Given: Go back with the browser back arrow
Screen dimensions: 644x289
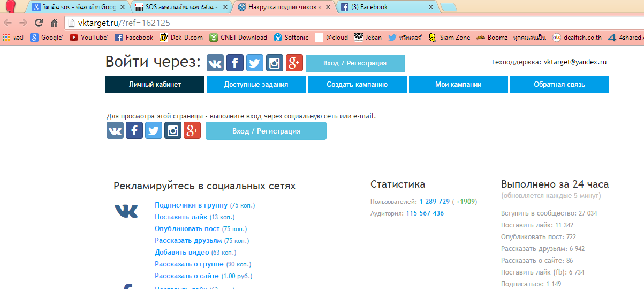Looking at the screenshot, I should point(8,23).
